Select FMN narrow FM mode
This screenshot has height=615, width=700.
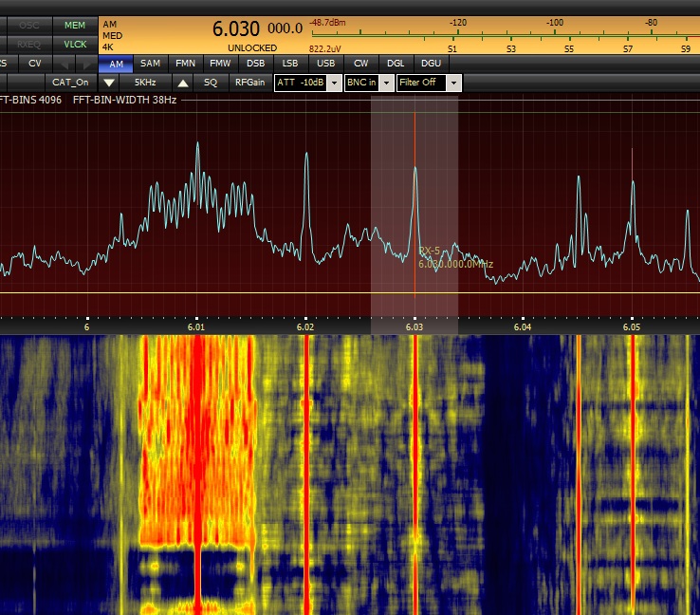point(185,64)
